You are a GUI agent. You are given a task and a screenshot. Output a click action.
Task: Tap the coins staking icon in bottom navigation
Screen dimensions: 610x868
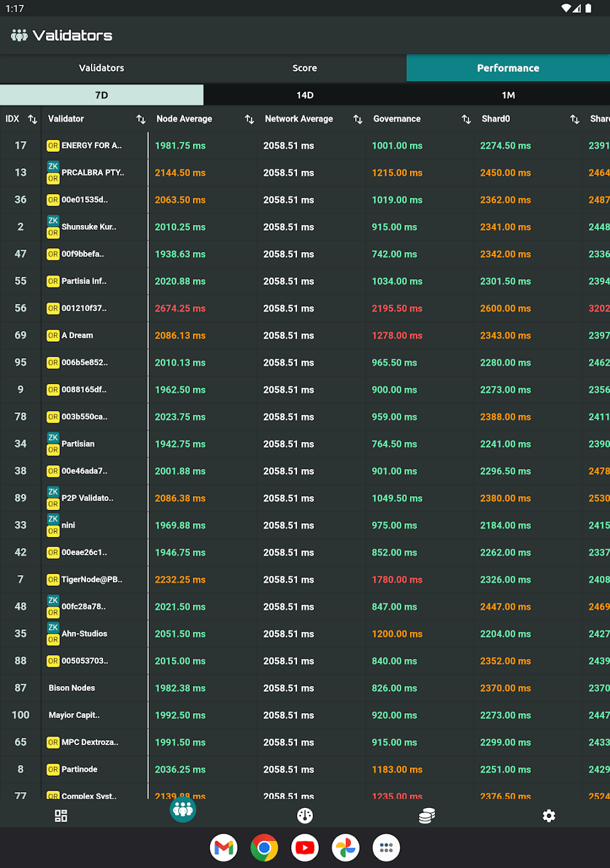point(427,816)
